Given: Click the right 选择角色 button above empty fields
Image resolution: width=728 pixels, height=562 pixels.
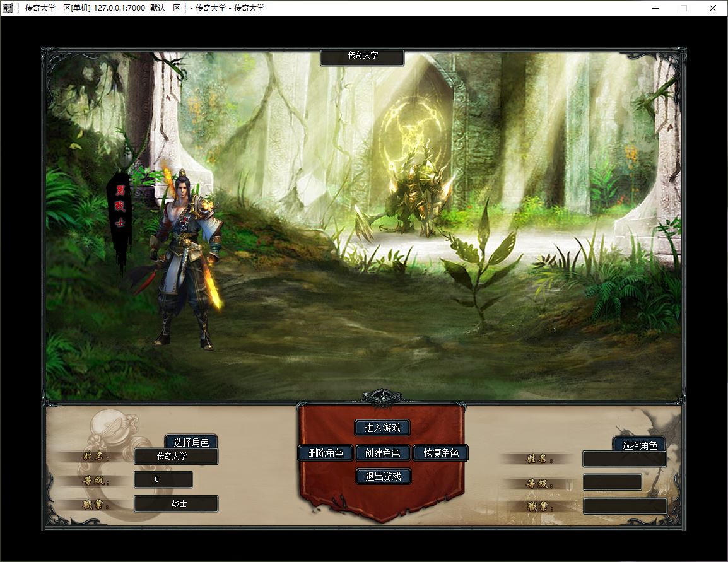Looking at the screenshot, I should click(x=639, y=445).
